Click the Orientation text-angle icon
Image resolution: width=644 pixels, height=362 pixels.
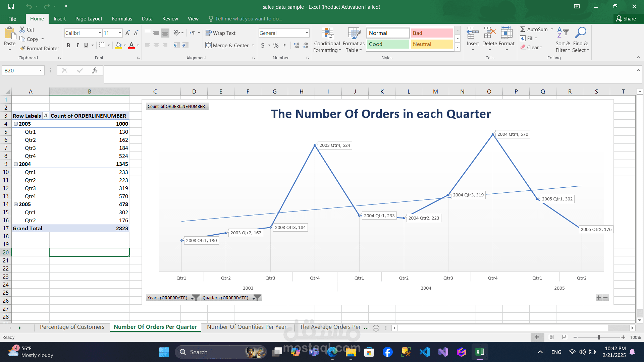(x=177, y=33)
